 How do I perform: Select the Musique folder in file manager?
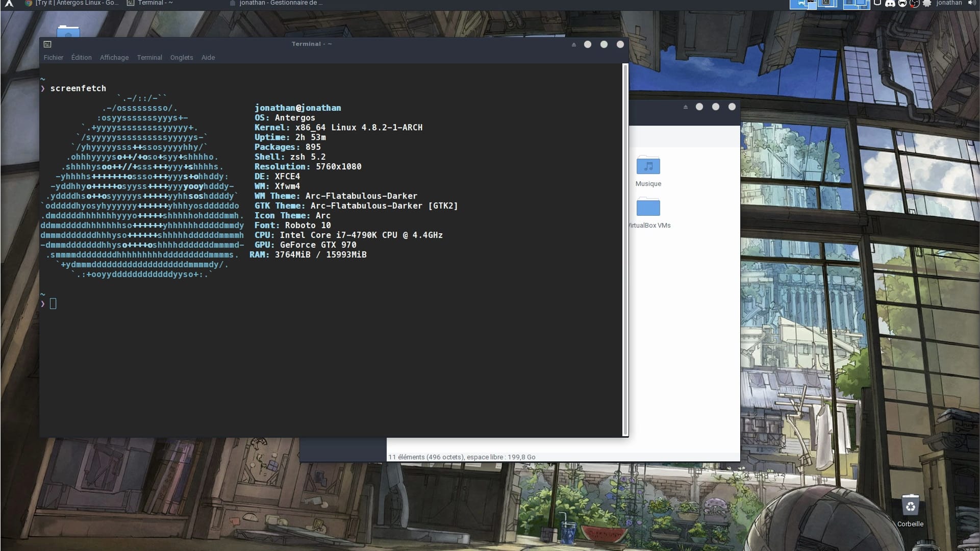pyautogui.click(x=648, y=171)
